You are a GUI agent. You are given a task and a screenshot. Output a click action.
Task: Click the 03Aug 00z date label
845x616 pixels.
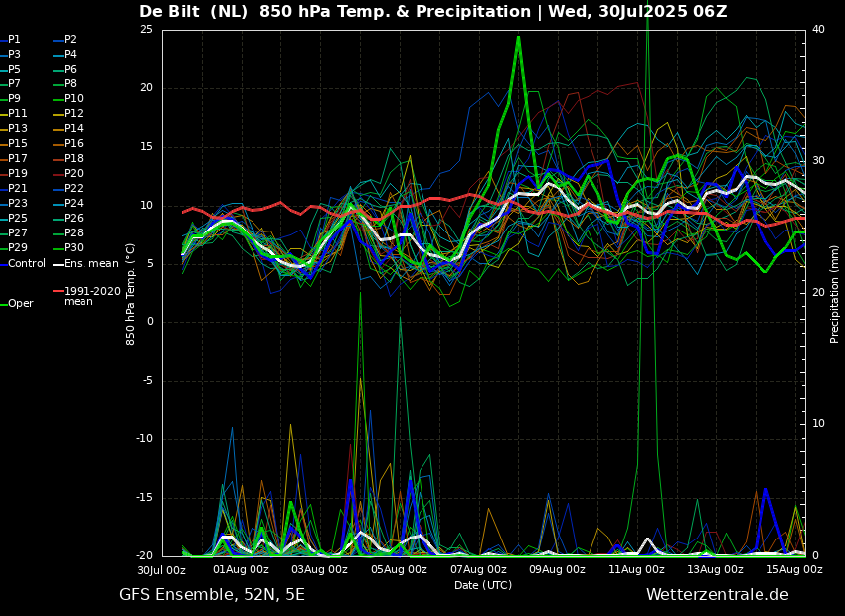click(x=320, y=569)
